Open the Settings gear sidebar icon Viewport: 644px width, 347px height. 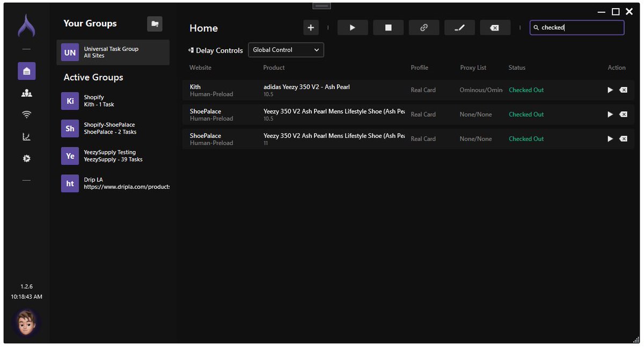pyautogui.click(x=26, y=159)
